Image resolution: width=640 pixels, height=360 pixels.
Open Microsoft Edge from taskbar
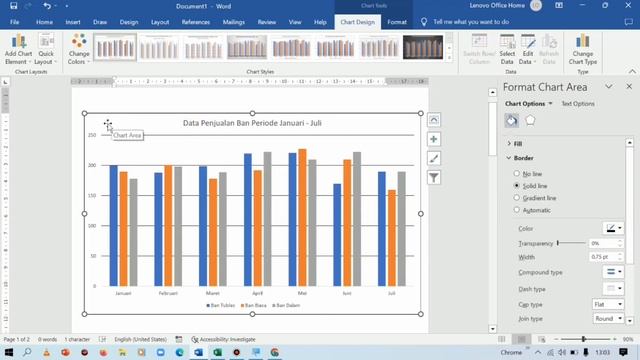coord(180,352)
